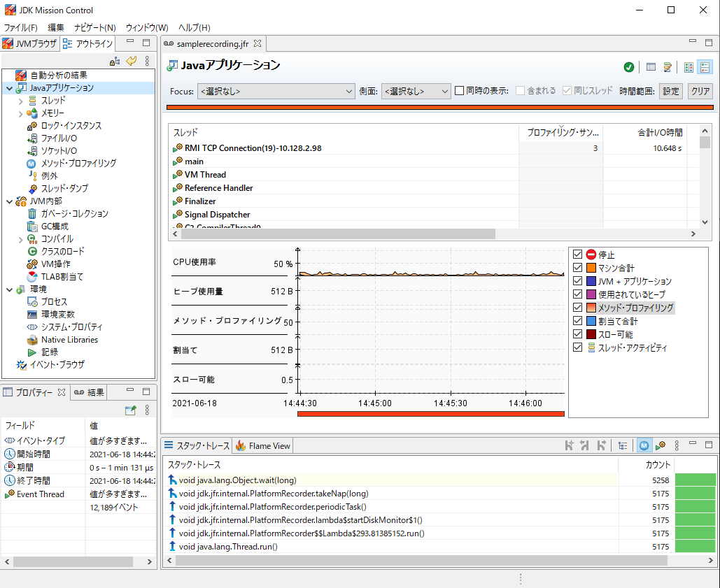Click 設定 time range button
Image resolution: width=720 pixels, height=588 pixels.
tap(671, 91)
